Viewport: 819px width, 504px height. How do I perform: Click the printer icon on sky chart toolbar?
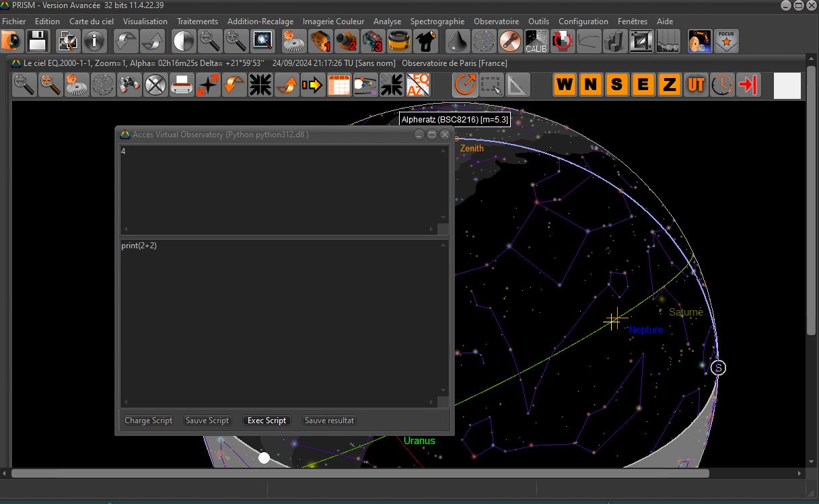182,85
